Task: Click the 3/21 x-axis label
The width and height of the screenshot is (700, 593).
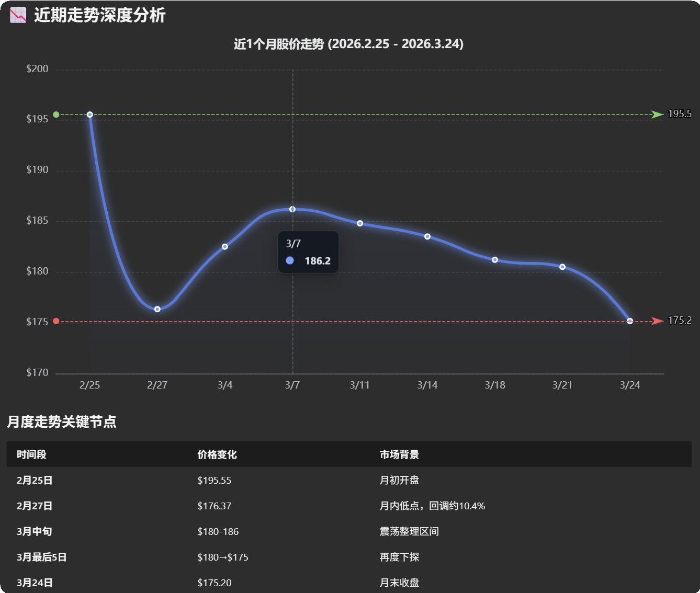Action: pos(562,385)
